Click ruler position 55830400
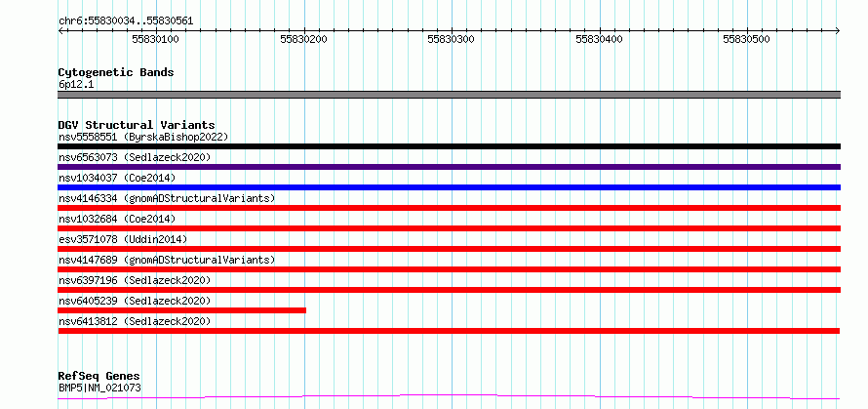 click(x=600, y=39)
